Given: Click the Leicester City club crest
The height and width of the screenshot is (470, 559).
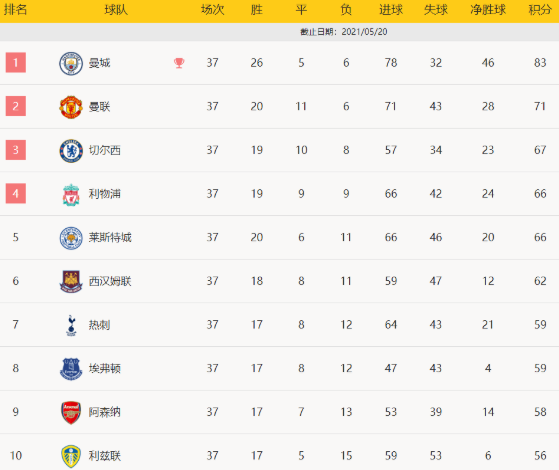Looking at the screenshot, I should (71, 238).
